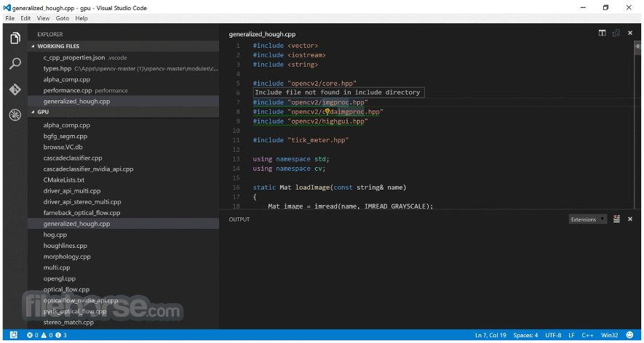Click the errors and warnings status indicator
Screen dimensions: 644x343
[47, 335]
